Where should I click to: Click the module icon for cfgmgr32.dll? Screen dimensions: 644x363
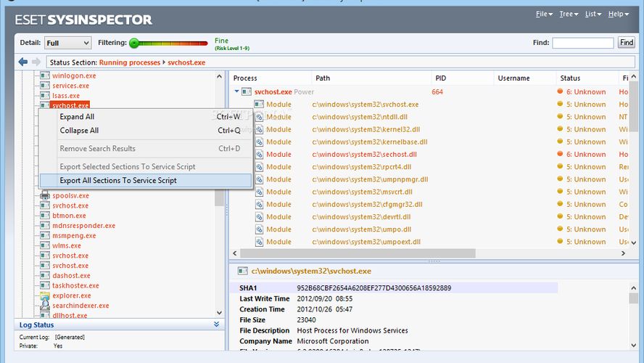[x=259, y=204]
